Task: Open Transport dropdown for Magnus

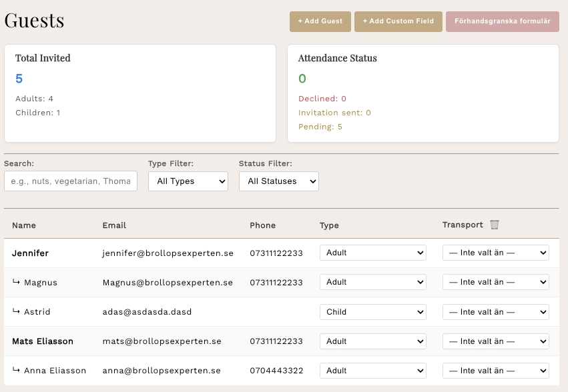Action: 495,282
